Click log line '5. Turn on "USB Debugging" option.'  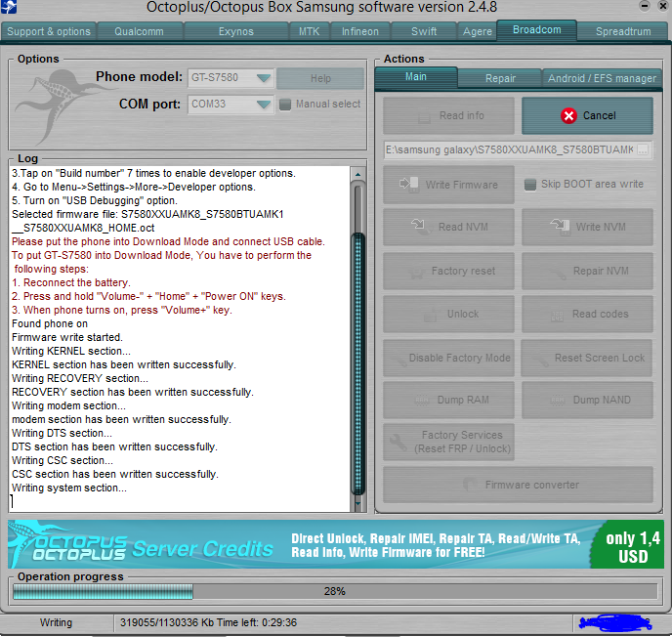tap(95, 200)
